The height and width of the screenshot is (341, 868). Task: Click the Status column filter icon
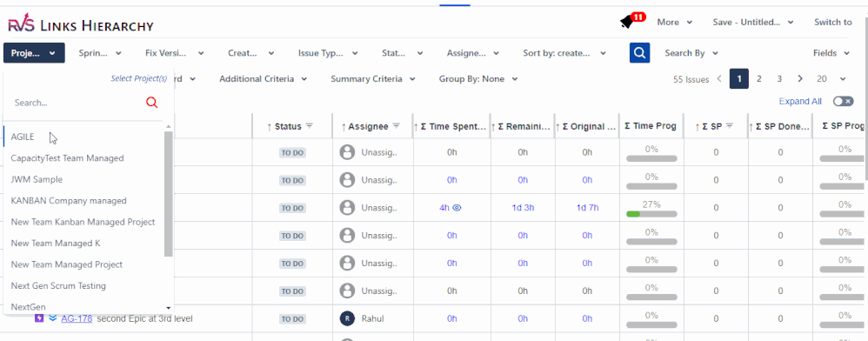click(310, 126)
